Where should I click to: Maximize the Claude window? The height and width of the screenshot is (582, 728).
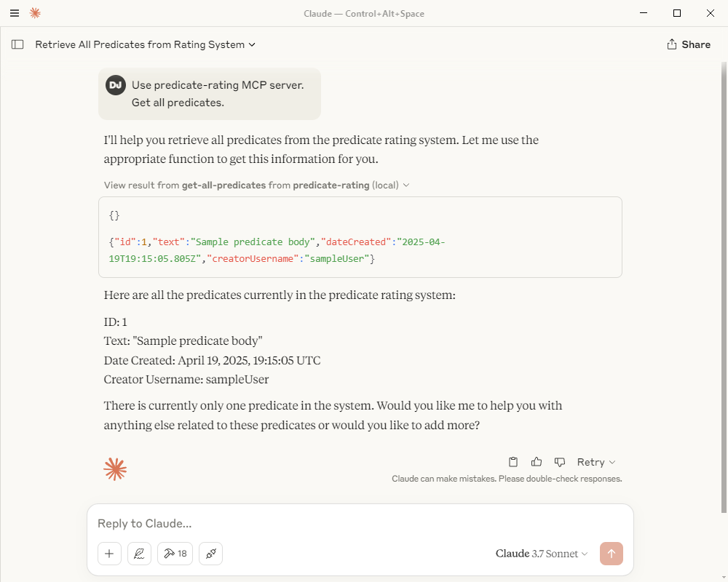point(677,13)
